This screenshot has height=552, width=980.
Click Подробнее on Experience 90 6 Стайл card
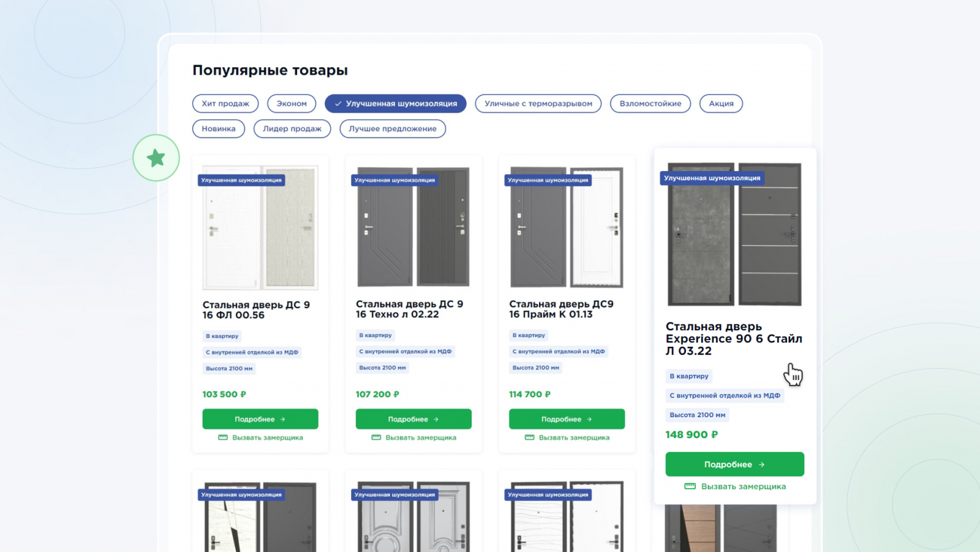coord(735,464)
